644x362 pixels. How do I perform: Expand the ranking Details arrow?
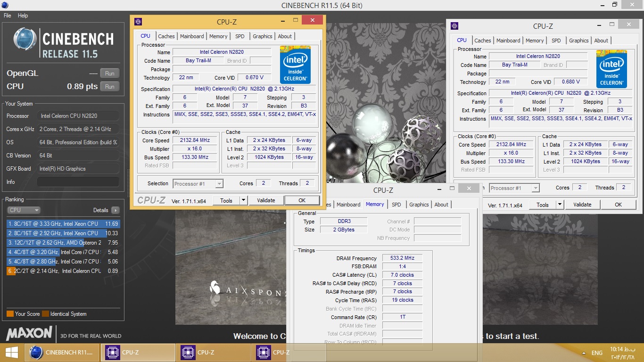tap(116, 210)
